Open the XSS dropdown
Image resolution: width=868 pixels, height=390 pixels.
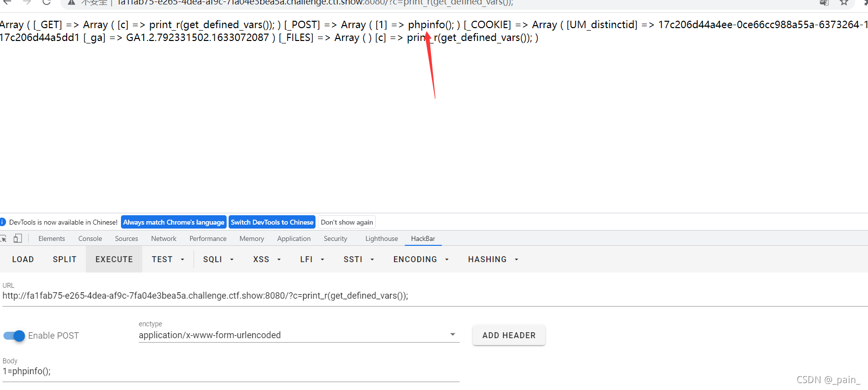pyautogui.click(x=267, y=259)
